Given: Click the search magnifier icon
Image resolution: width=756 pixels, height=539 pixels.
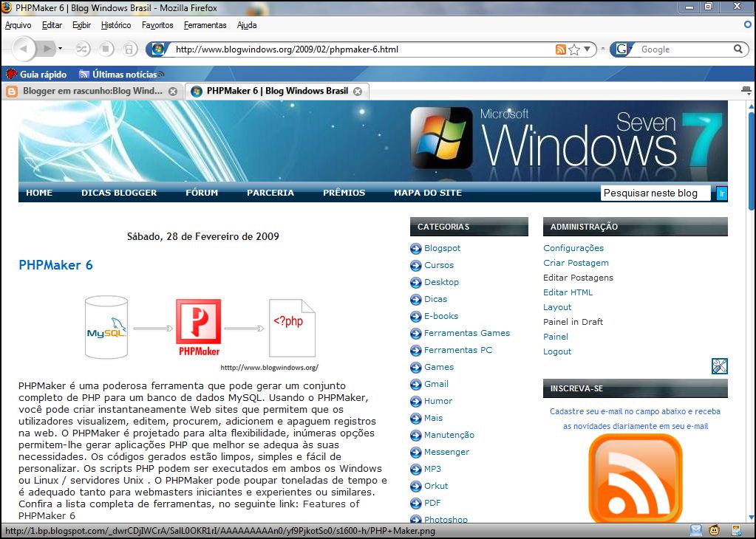Looking at the screenshot, I should 738,49.
